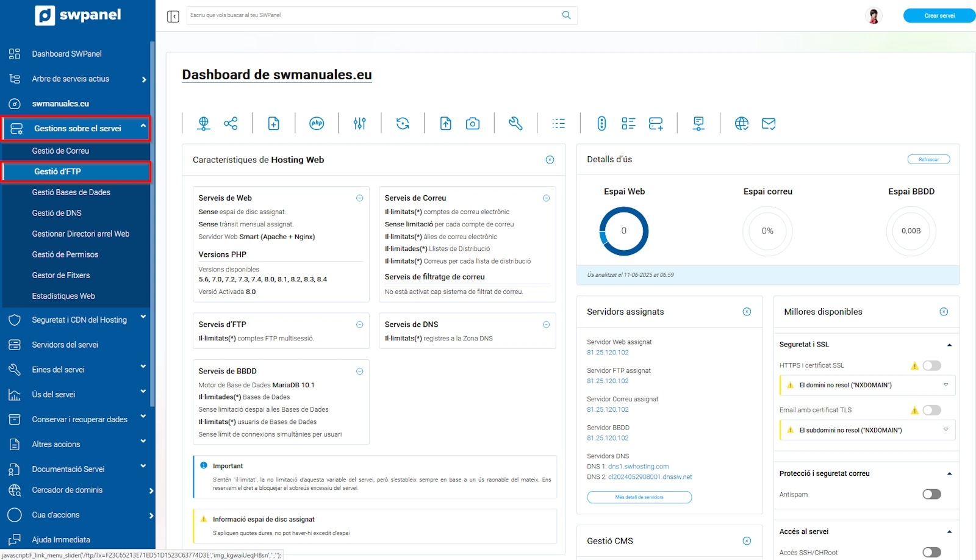Click the add server toolbar icon
This screenshot has height=560, width=976.
tap(656, 123)
